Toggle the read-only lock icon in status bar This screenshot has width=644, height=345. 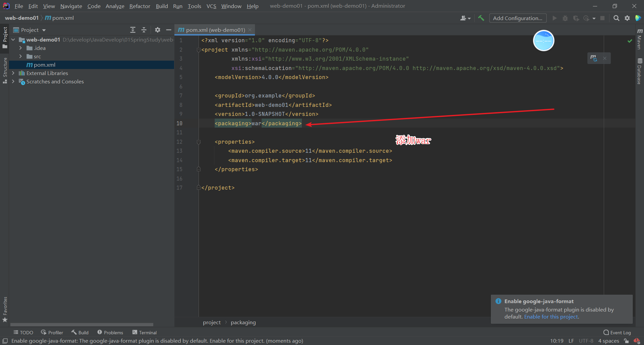click(x=626, y=341)
